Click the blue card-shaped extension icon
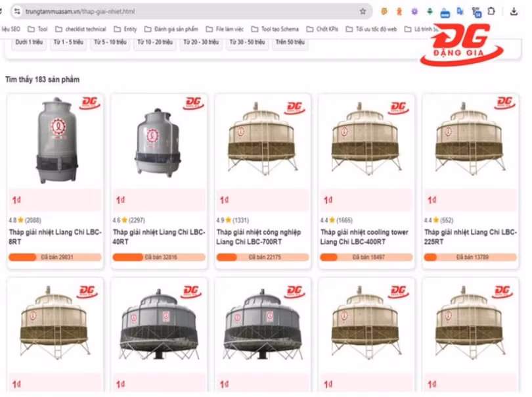Viewport: 532px width, 397px height. pos(445,14)
